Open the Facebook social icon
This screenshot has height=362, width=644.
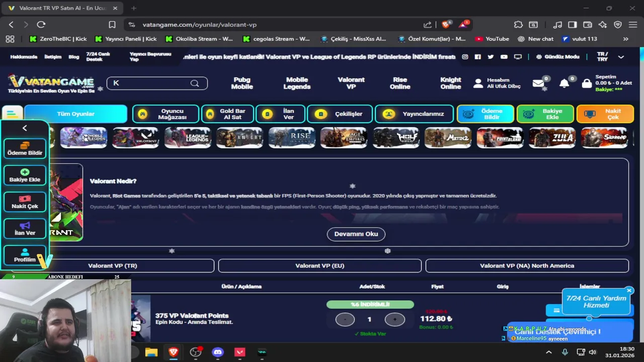(477, 57)
